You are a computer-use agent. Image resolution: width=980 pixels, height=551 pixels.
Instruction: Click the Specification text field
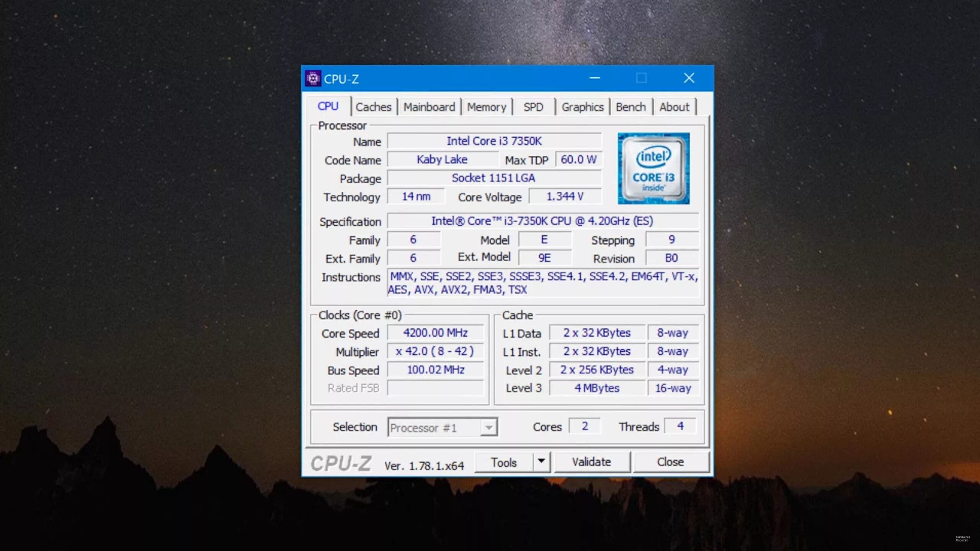[x=542, y=221]
